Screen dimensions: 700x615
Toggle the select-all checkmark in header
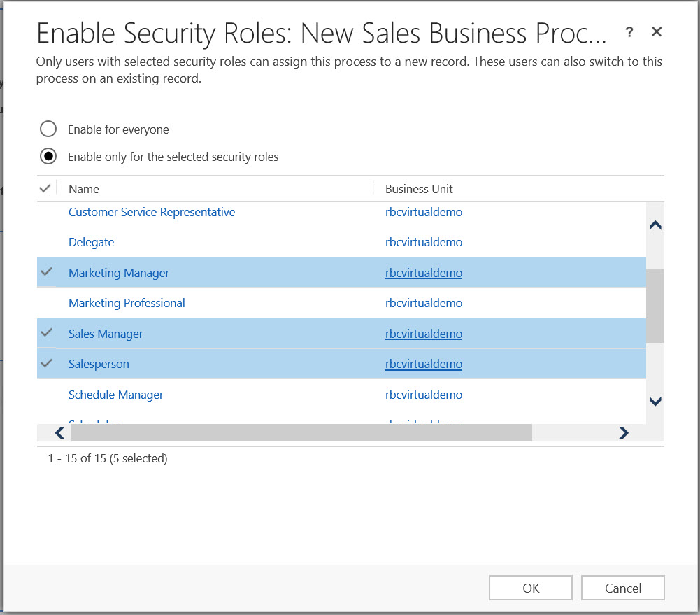click(x=46, y=188)
